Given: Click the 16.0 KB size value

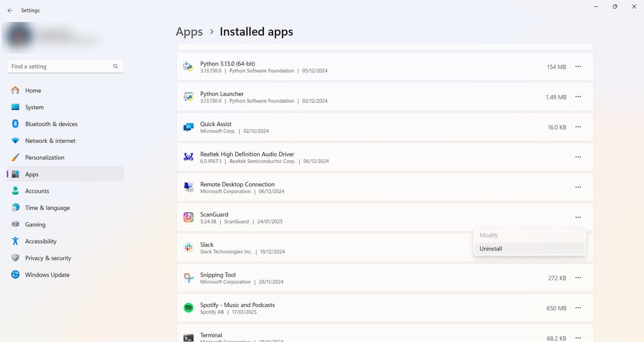Looking at the screenshot, I should (x=557, y=127).
